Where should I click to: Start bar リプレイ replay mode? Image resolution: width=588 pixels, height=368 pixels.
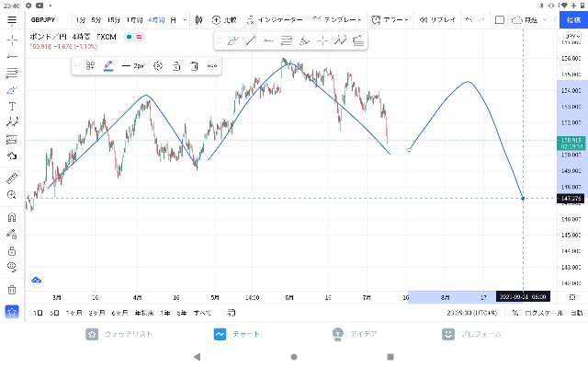tap(437, 20)
